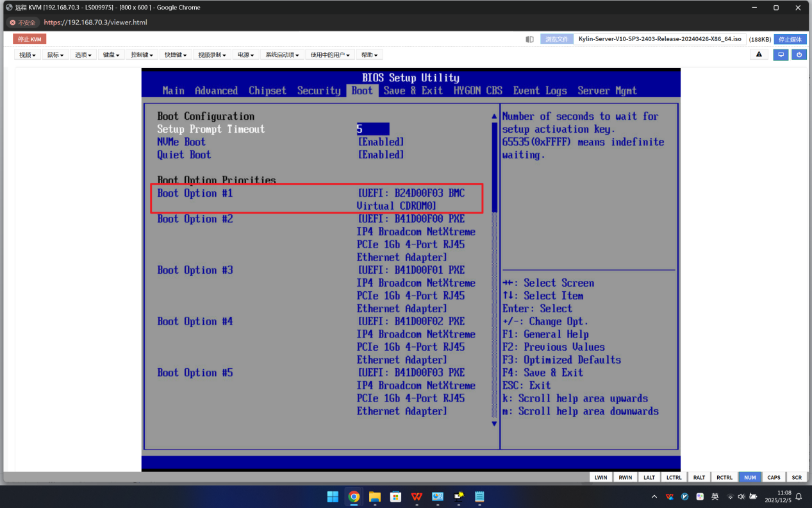
Task: Open the 控制键 dropdown menu
Action: point(142,55)
